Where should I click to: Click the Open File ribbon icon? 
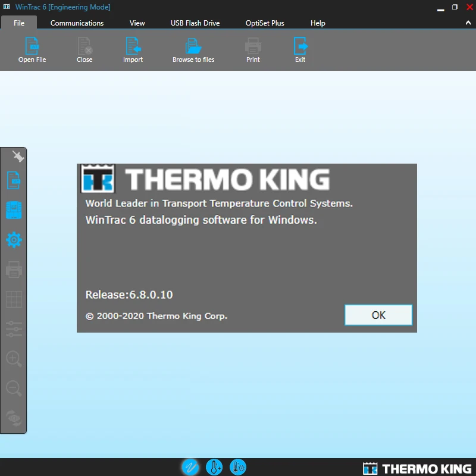coord(32,46)
